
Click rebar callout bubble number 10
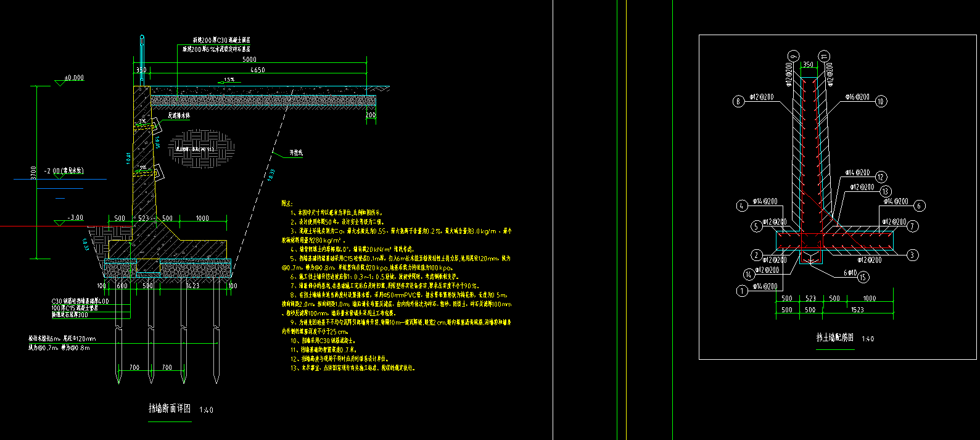click(x=881, y=102)
